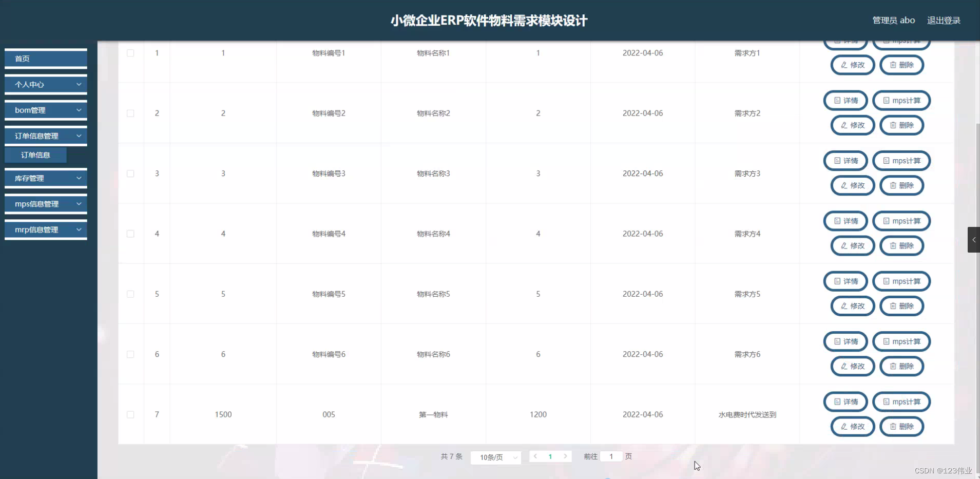This screenshot has width=980, height=479.
Task: Open the 10条/页 page size dropdown
Action: pyautogui.click(x=495, y=457)
